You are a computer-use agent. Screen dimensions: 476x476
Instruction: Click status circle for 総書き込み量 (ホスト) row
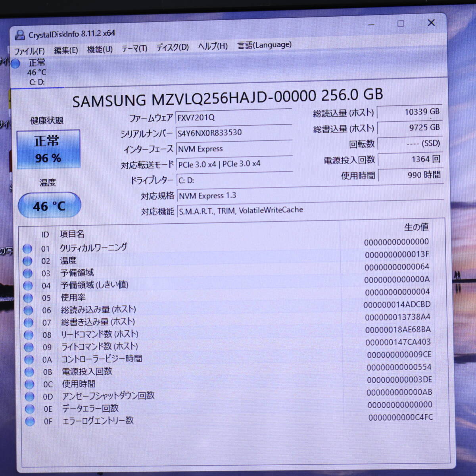pos(29,322)
